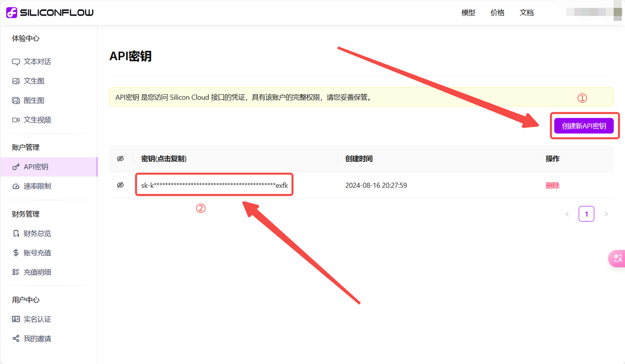Click the 文生图 image icon
625x364 pixels.
(16, 81)
